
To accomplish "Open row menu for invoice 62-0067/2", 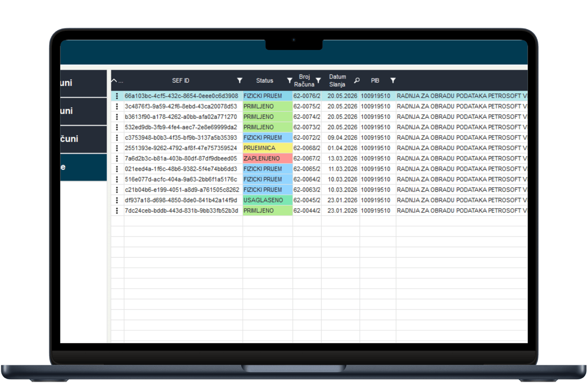I will point(117,159).
